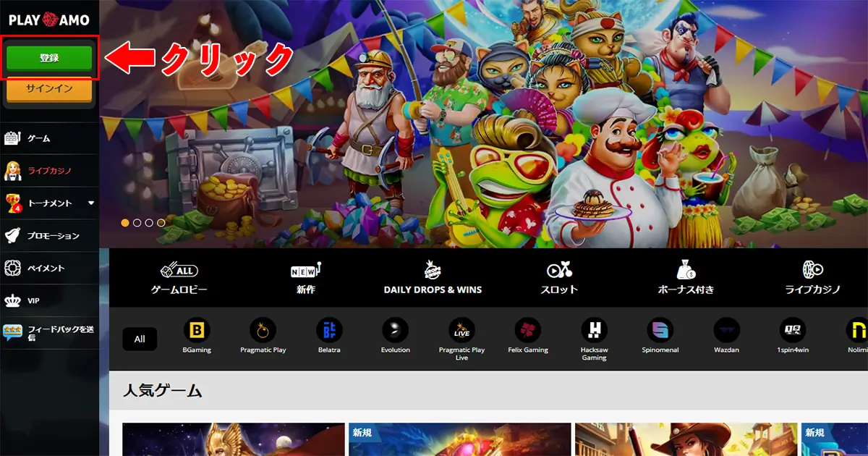Filter by Spinomenal provider icon
Image resolution: width=868 pixels, height=456 pixels.
[x=660, y=331]
